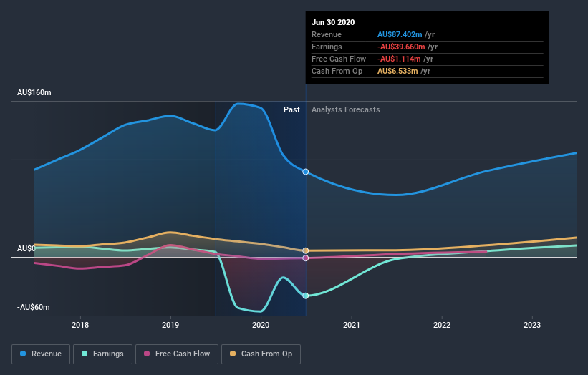Click the 2022 x-axis label

442,325
